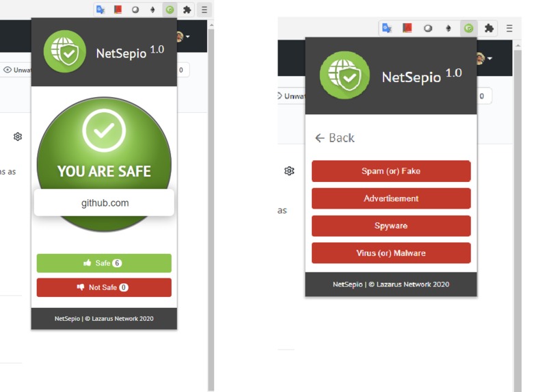
Task: Click Ethereum extension icon in left toolbar
Action: pos(152,10)
